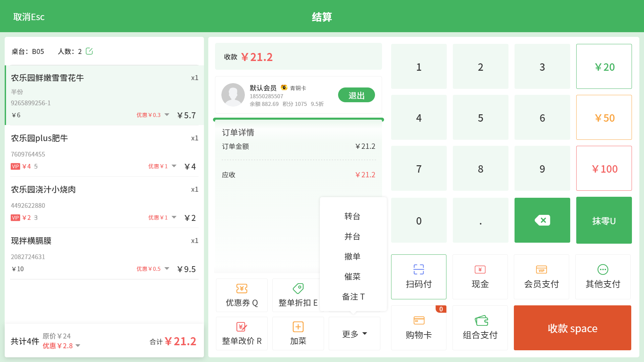Click the 应收 ￥21.2 amount
The image size is (644, 362).
(365, 175)
